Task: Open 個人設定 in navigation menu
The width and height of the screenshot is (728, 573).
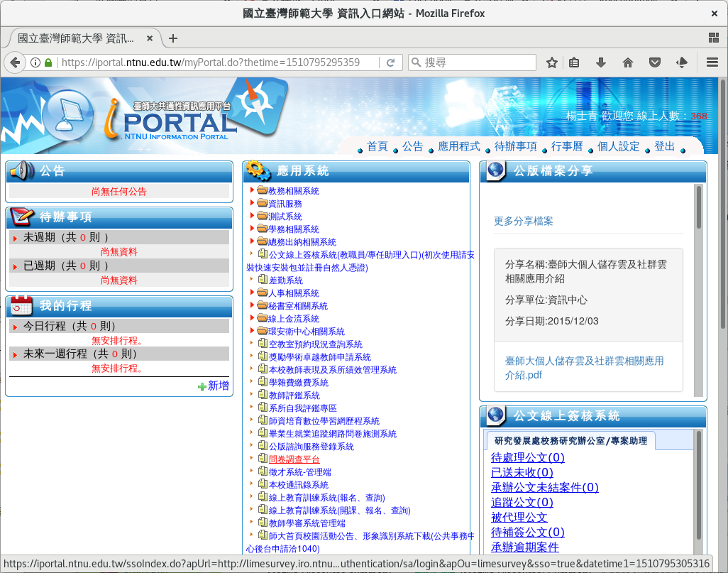Action: pyautogui.click(x=619, y=146)
